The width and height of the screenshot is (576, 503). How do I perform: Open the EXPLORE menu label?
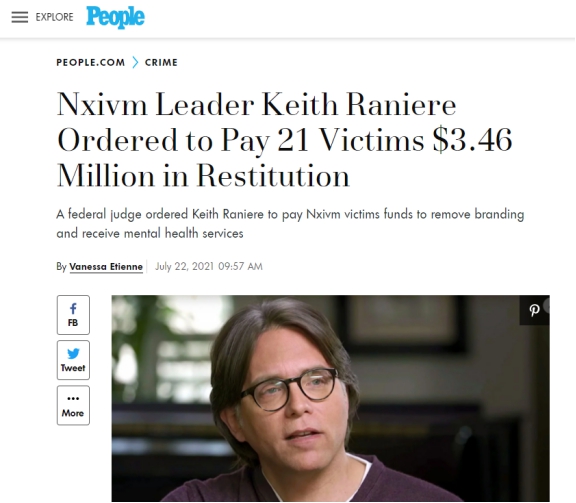[x=54, y=17]
